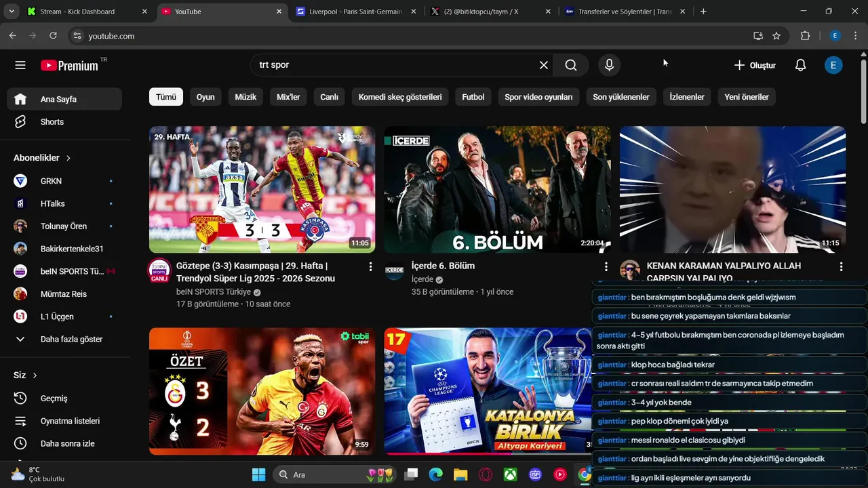The image size is (868, 488).
Task: Switch to Transferler ve Söylentiler tab
Action: [x=625, y=12]
